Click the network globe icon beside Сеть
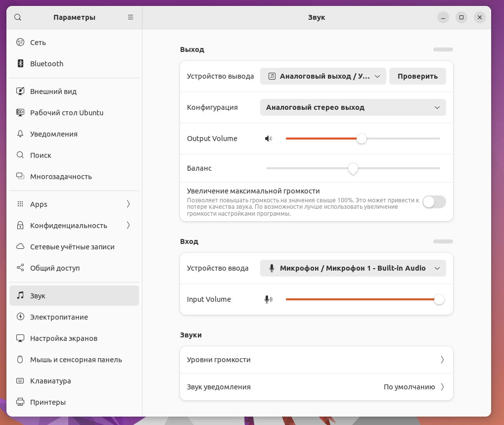The height and width of the screenshot is (425, 504). pos(20,42)
